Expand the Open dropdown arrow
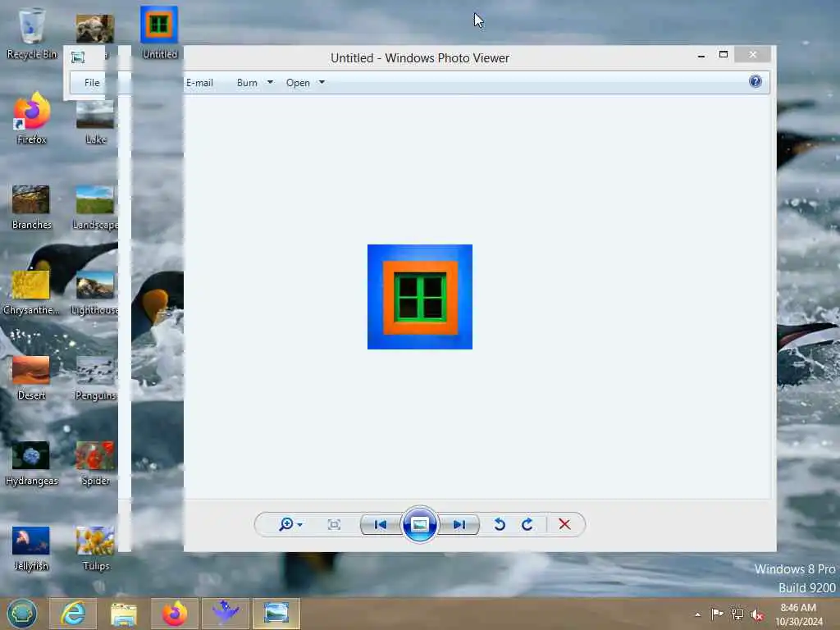 pos(322,82)
